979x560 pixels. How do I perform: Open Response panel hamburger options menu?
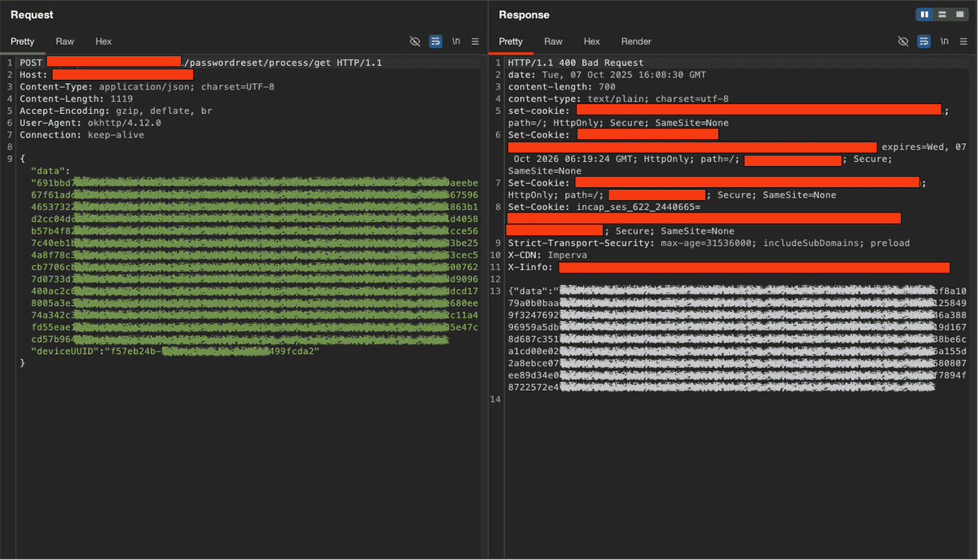pos(964,42)
